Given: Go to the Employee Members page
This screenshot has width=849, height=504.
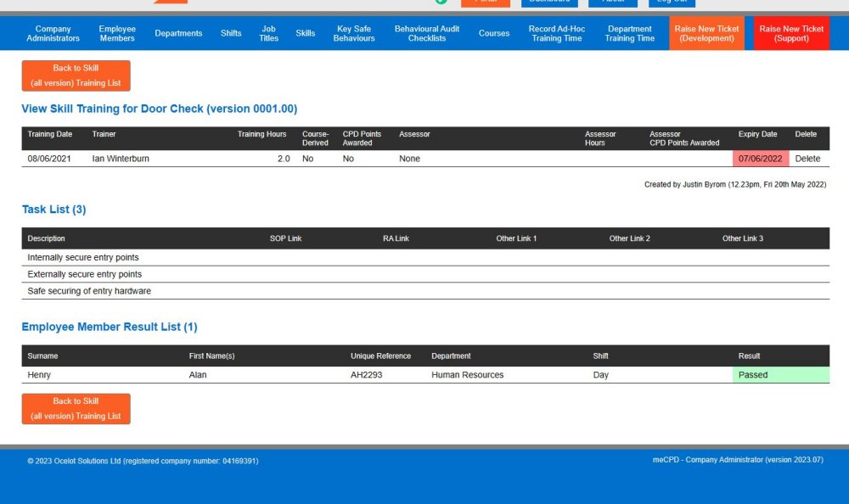Looking at the screenshot, I should tap(117, 33).
